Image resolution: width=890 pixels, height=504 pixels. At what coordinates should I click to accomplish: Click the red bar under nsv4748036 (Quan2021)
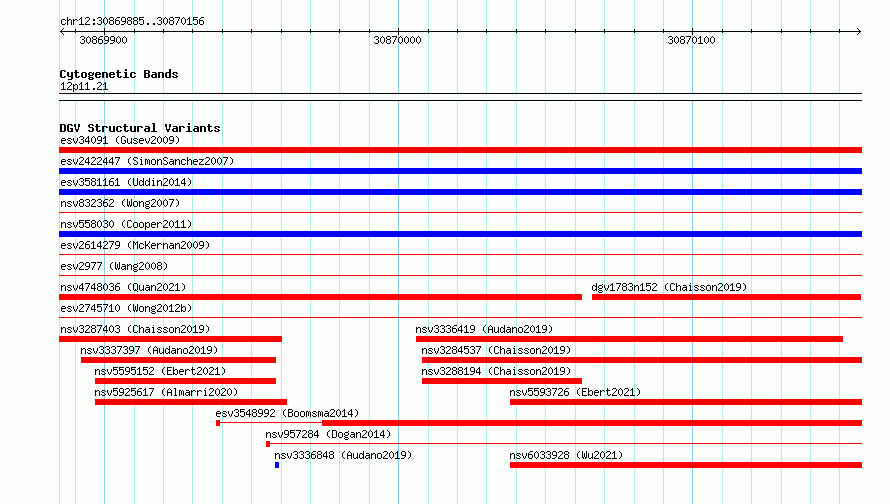click(x=320, y=297)
